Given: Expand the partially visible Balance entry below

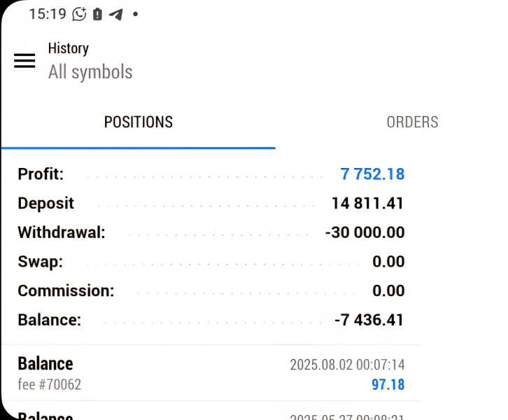Looking at the screenshot, I should (x=210, y=416).
